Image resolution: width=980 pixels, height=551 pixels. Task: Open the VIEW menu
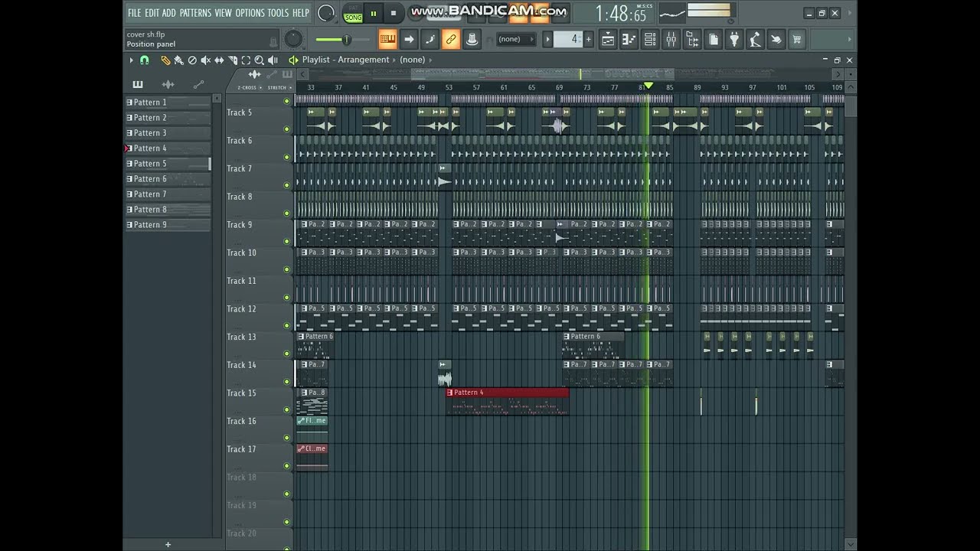coord(223,12)
